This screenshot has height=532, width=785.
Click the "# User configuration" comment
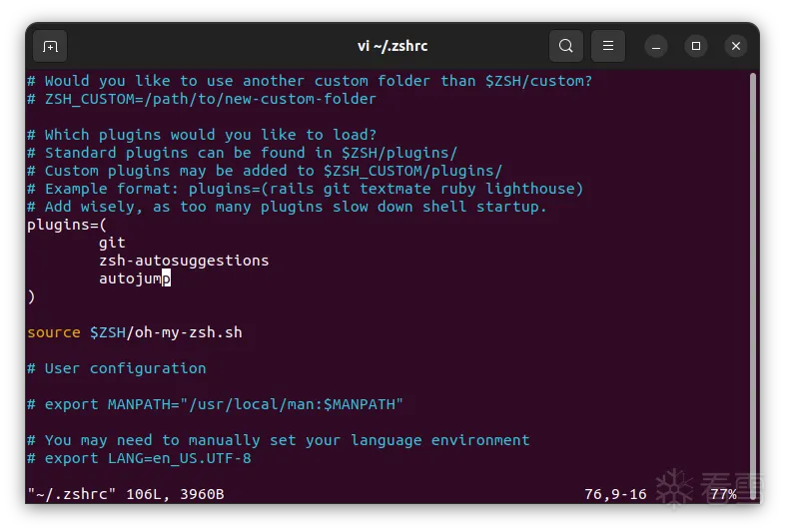click(x=117, y=368)
